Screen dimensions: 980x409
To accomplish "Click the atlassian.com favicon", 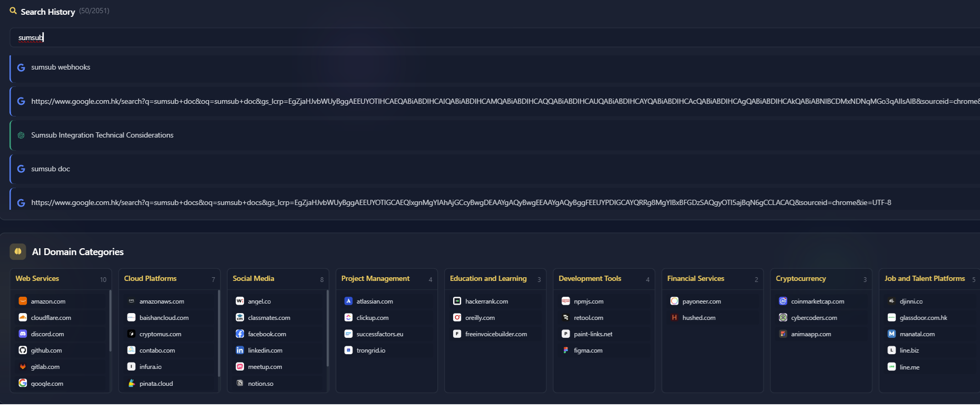I will (348, 301).
